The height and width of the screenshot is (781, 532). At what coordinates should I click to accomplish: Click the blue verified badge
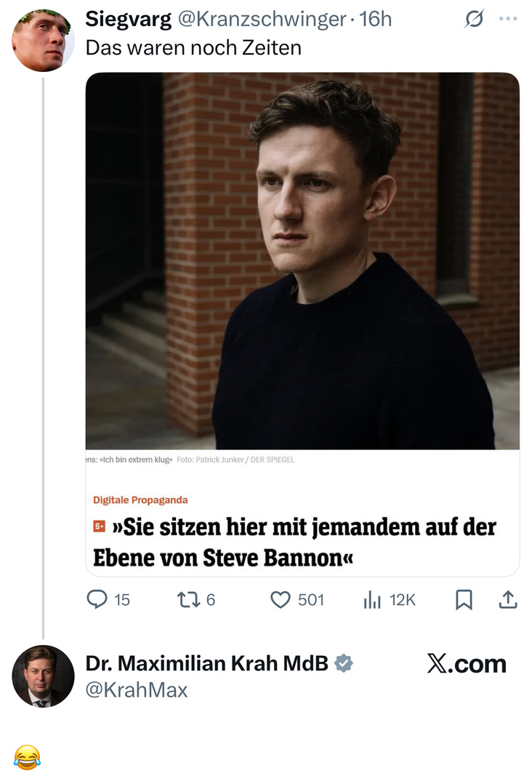(343, 663)
